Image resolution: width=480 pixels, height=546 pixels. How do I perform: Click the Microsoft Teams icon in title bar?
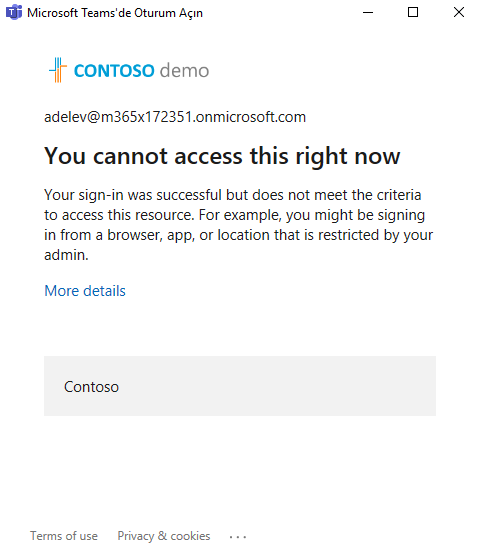[14, 13]
